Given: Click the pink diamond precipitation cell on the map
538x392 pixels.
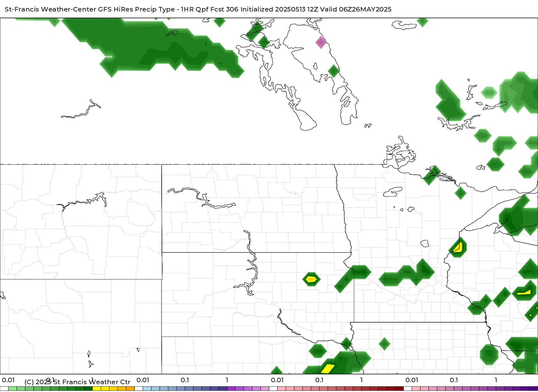Looking at the screenshot, I should pyautogui.click(x=321, y=42).
